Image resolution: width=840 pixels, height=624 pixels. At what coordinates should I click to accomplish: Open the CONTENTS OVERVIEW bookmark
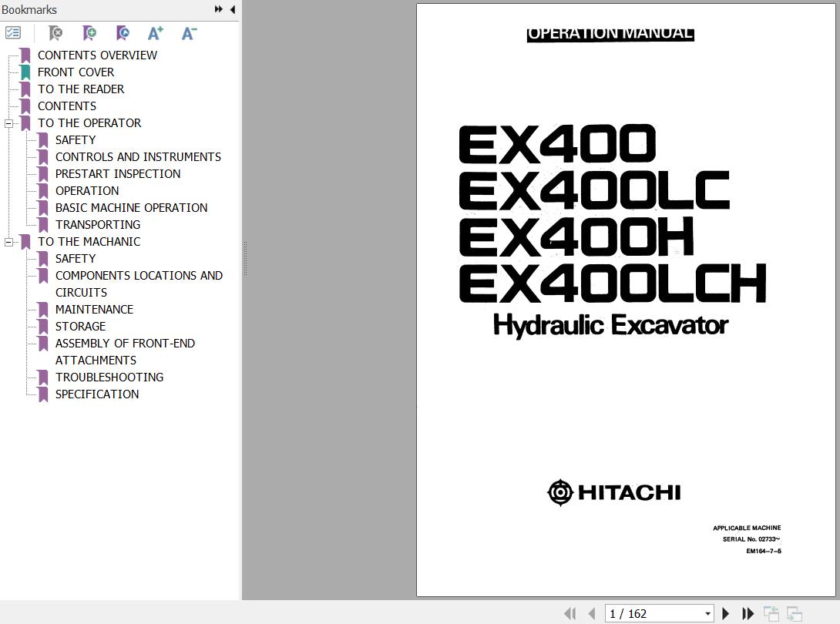pos(97,55)
